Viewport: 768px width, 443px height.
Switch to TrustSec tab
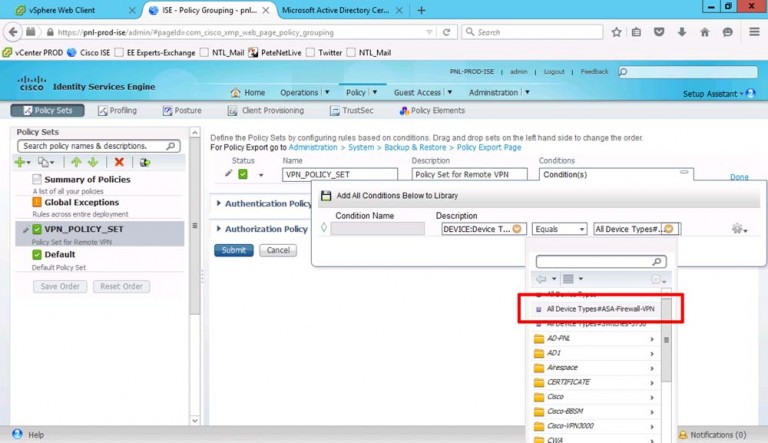click(x=351, y=111)
